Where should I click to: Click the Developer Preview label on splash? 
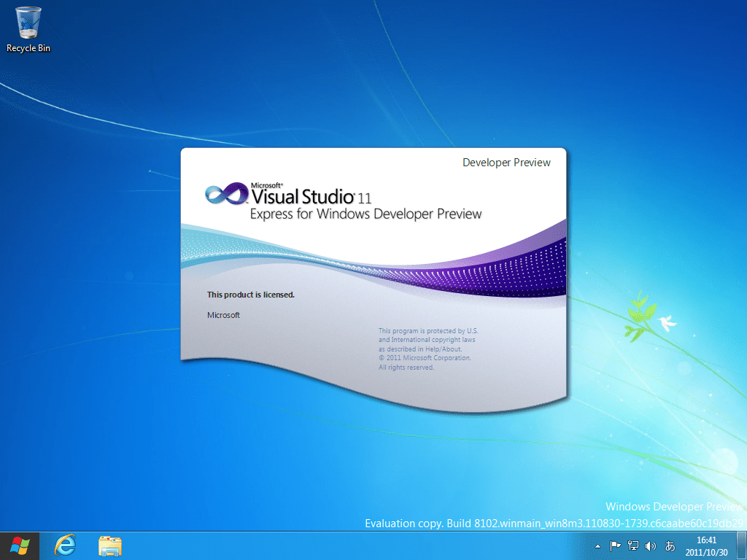pos(506,163)
